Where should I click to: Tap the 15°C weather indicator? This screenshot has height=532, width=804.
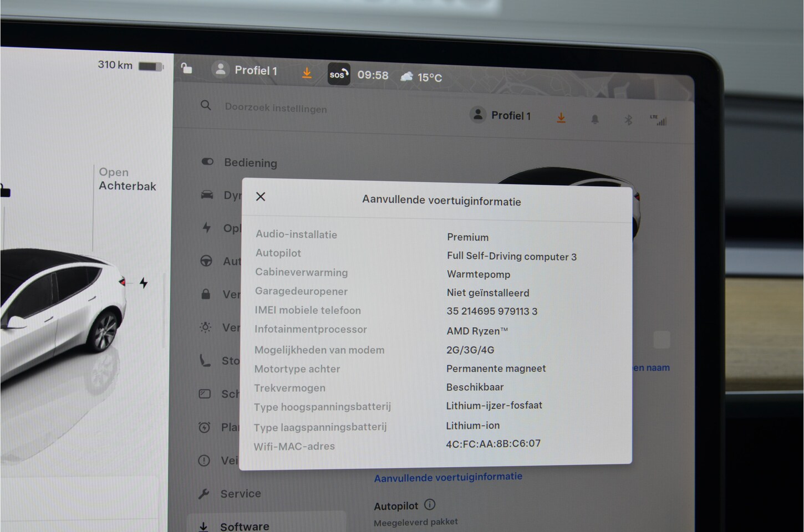(421, 77)
